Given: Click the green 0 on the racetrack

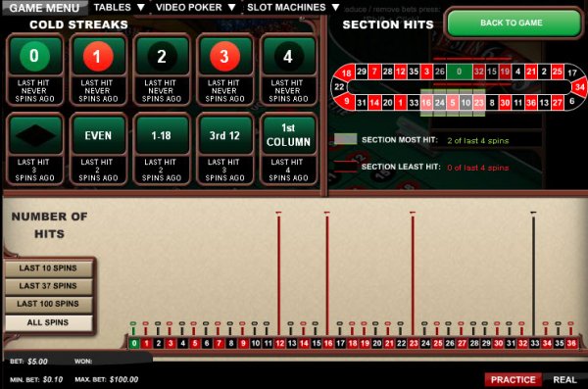Looking at the screenshot, I should (459, 72).
